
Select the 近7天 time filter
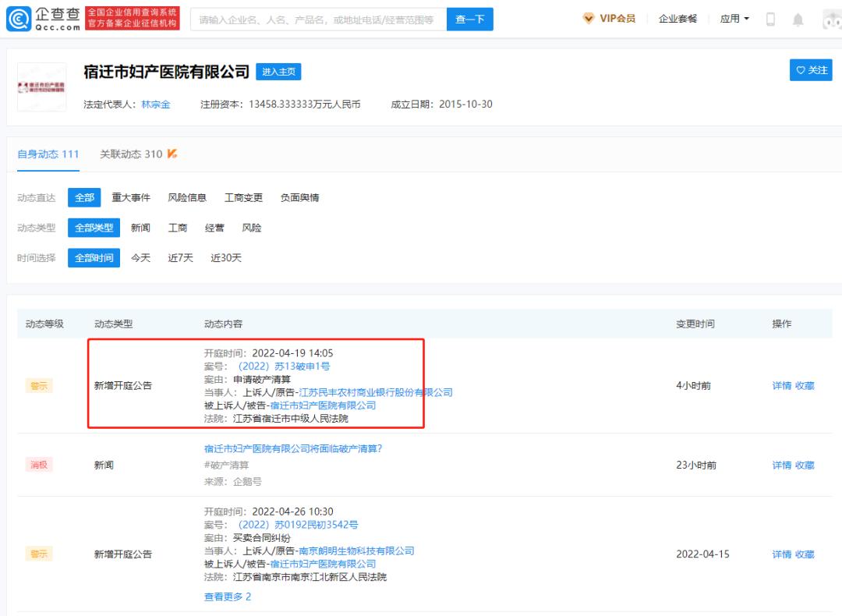click(x=180, y=257)
